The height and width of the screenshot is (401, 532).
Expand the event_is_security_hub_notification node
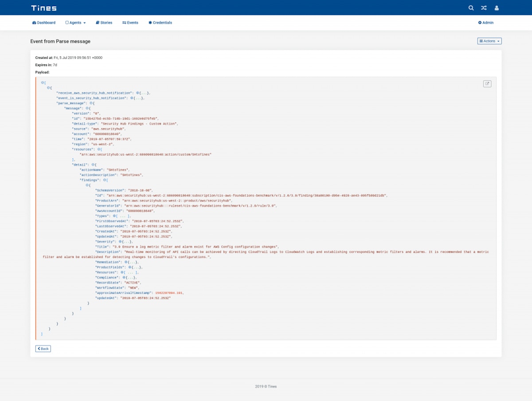point(132,98)
